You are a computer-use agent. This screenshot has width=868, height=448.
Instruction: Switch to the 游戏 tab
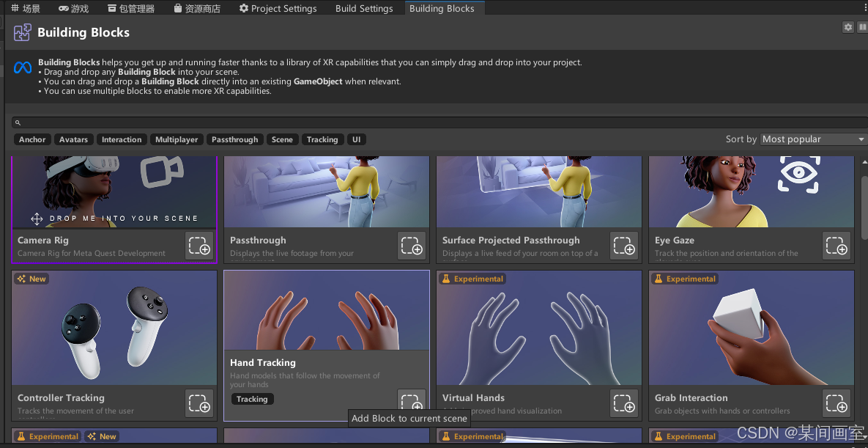coord(74,8)
